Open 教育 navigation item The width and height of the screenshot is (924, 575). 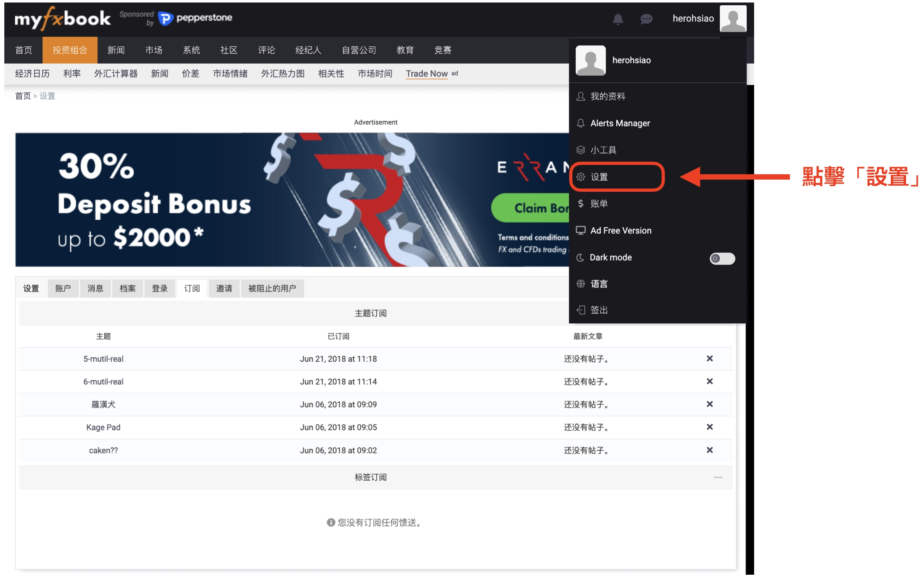click(405, 50)
